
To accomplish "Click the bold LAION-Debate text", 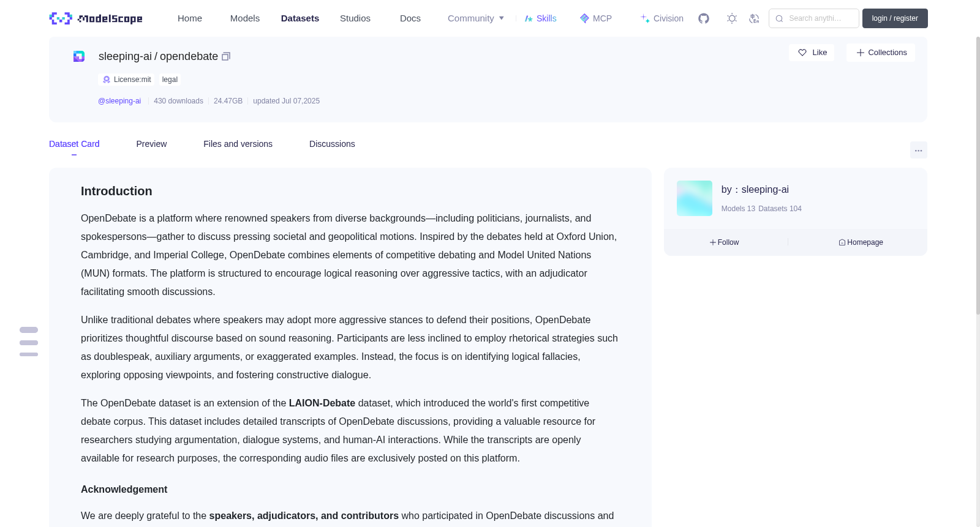I will click(322, 403).
